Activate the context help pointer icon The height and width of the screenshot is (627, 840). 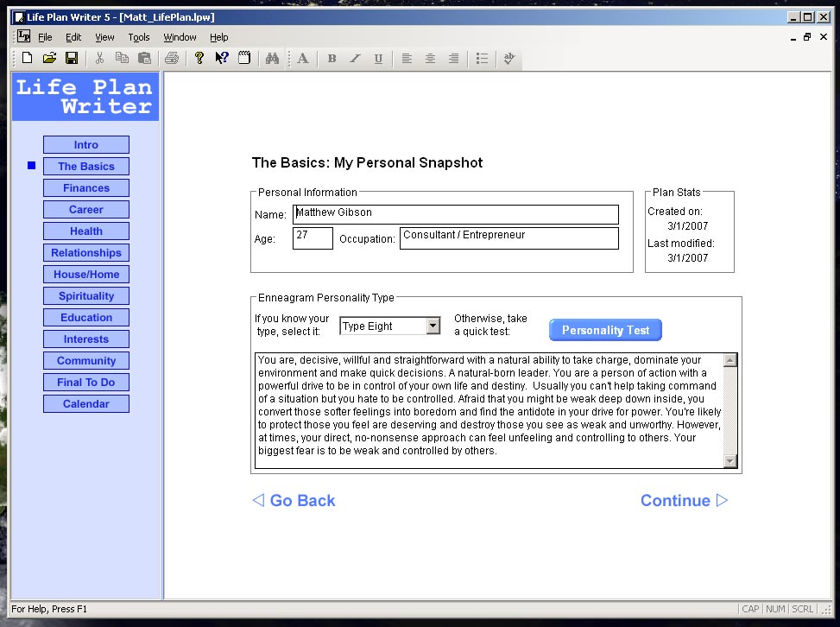pos(222,58)
